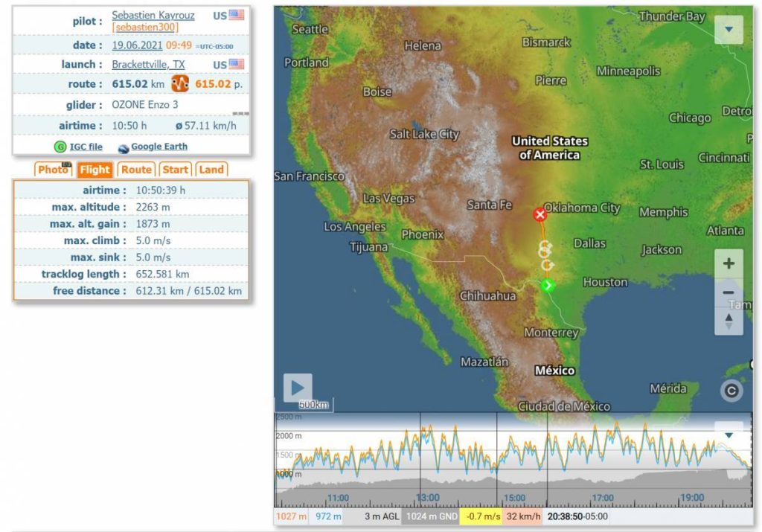Click the map tilt up/down arrows control
This screenshot has width=762, height=532.
click(729, 321)
